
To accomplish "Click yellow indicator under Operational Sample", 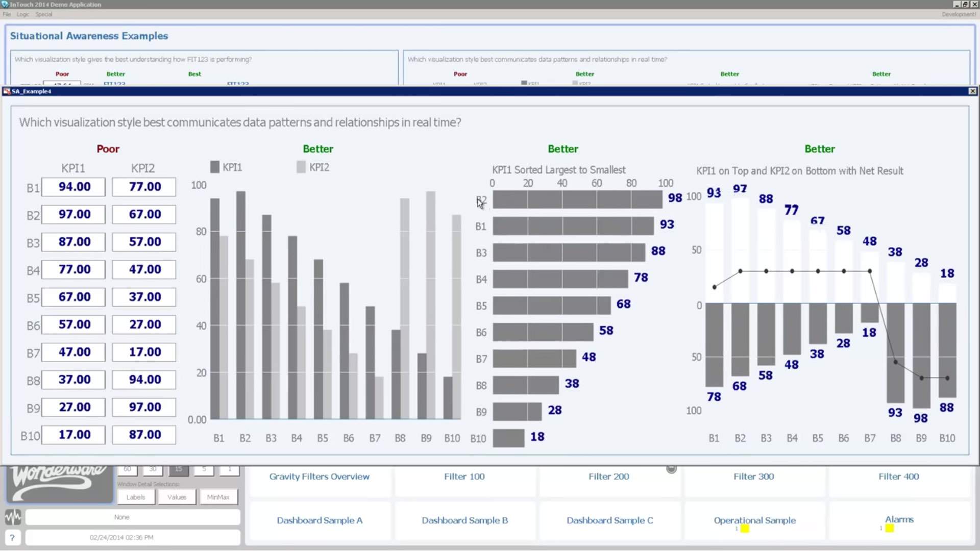I will coord(745,529).
